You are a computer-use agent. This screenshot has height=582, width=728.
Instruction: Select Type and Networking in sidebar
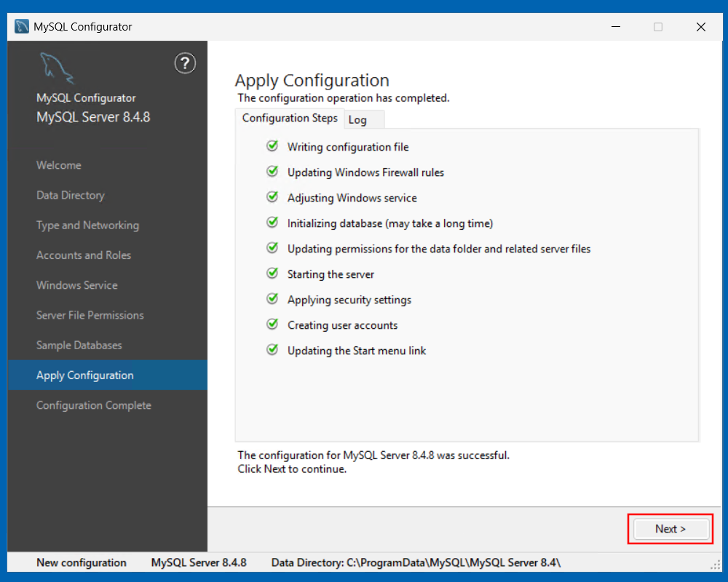88,226
